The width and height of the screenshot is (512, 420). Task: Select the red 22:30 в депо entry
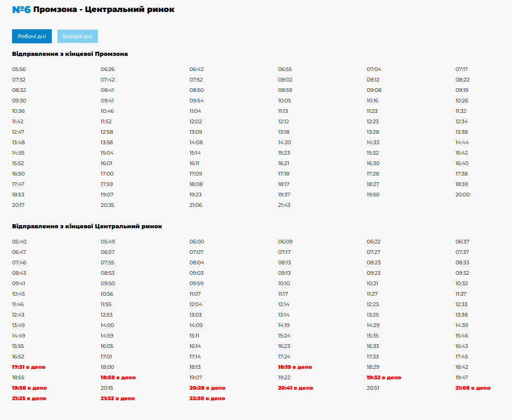point(207,399)
